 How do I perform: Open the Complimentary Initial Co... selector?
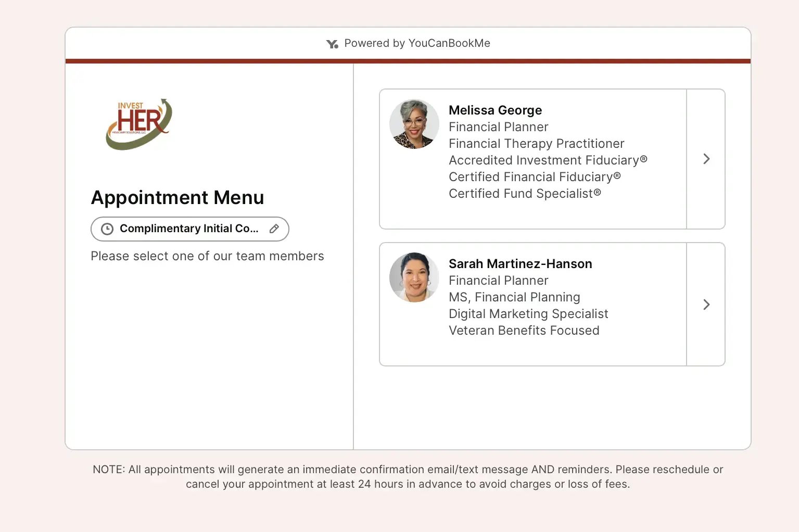pyautogui.click(x=190, y=229)
